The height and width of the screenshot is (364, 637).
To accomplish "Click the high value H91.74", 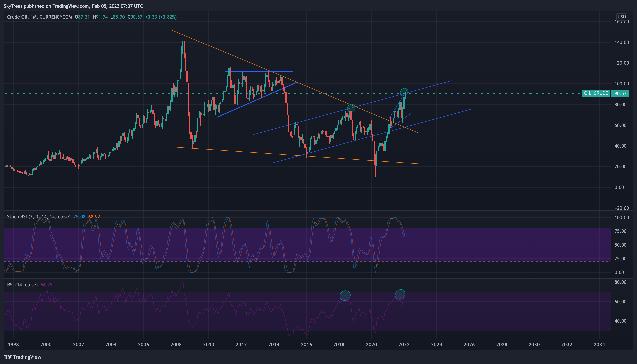I will (100, 17).
